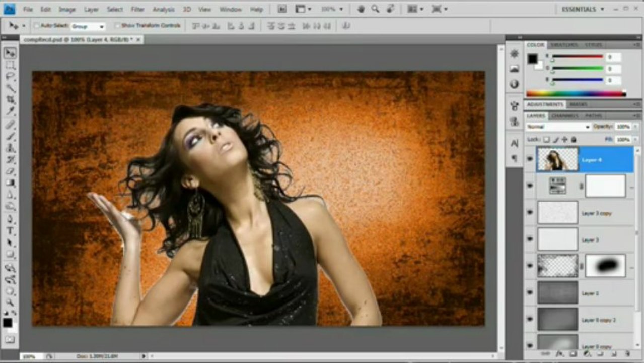Click the green channel slider
644x363 pixels.
click(577, 68)
